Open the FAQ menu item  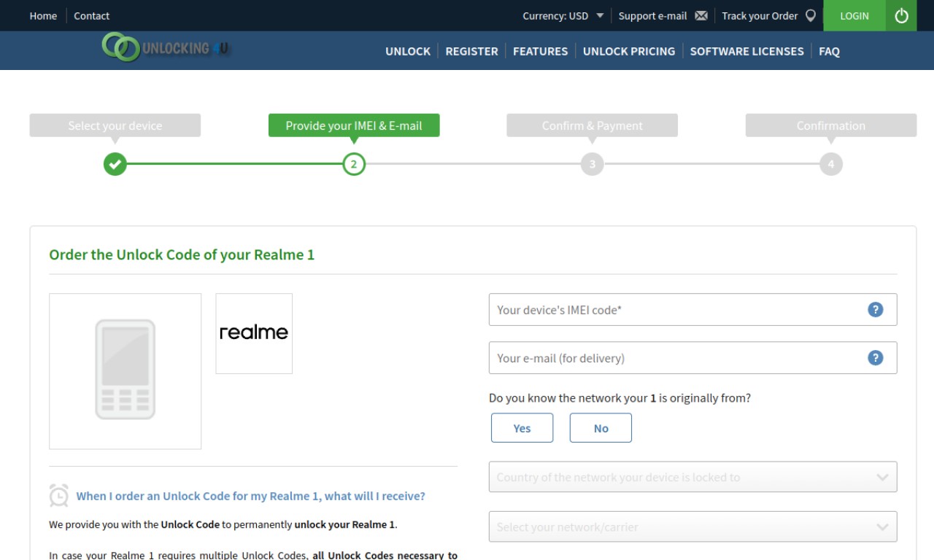[x=829, y=51]
